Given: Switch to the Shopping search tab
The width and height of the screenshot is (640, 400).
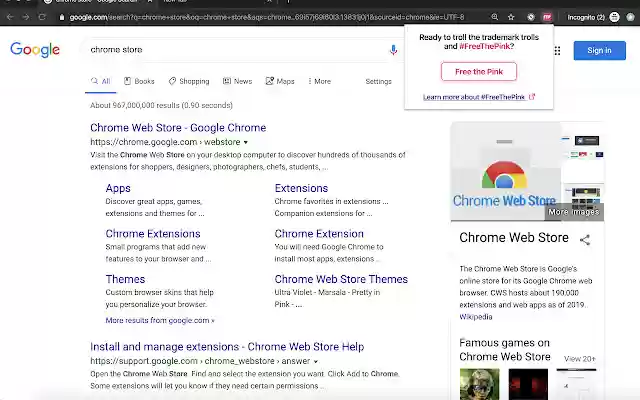Looking at the screenshot, I should point(189,81).
